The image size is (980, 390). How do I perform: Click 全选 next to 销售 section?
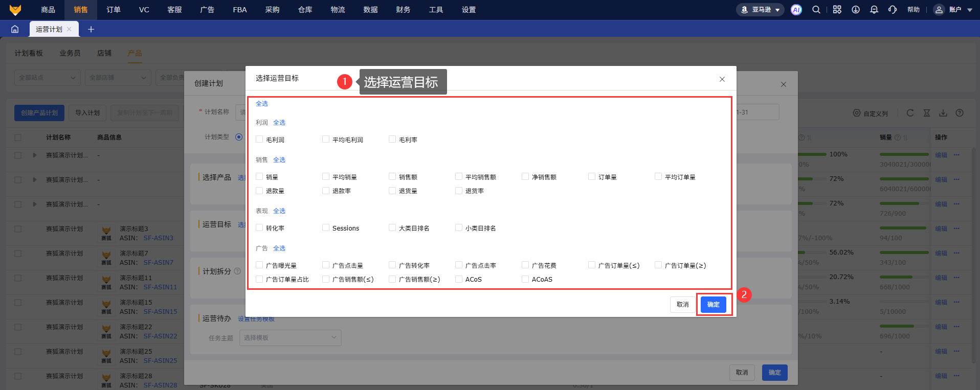click(279, 160)
